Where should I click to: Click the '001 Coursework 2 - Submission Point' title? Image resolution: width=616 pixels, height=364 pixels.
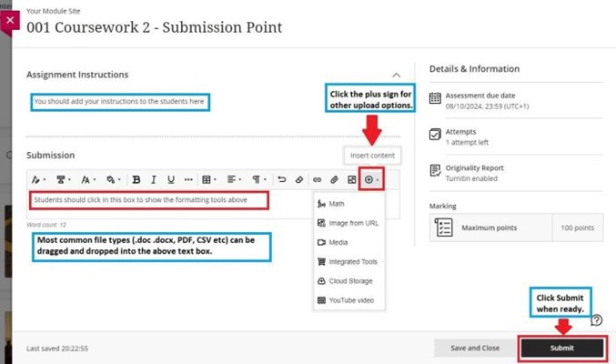(x=155, y=27)
